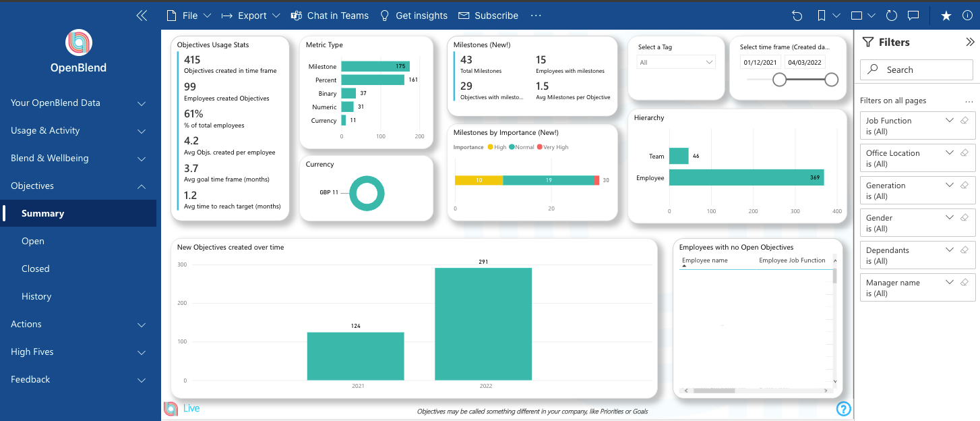The height and width of the screenshot is (421, 980).
Task: Click the 2021 bar showing 124
Action: (x=356, y=356)
